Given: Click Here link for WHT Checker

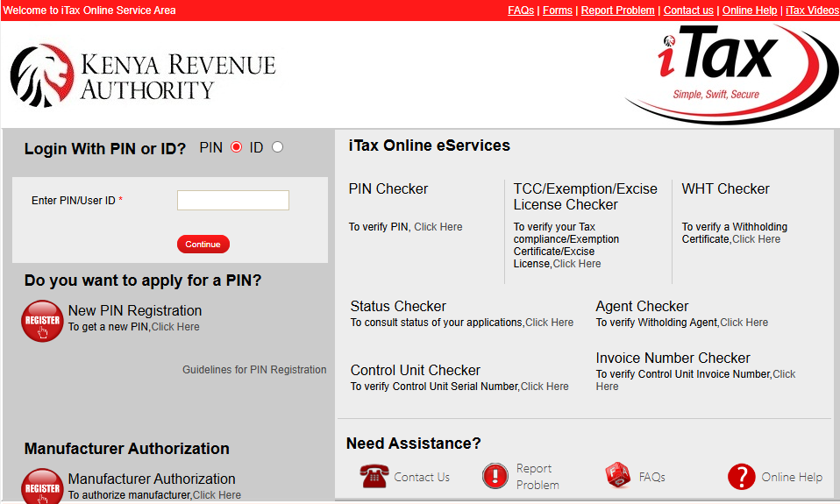Looking at the screenshot, I should (756, 239).
